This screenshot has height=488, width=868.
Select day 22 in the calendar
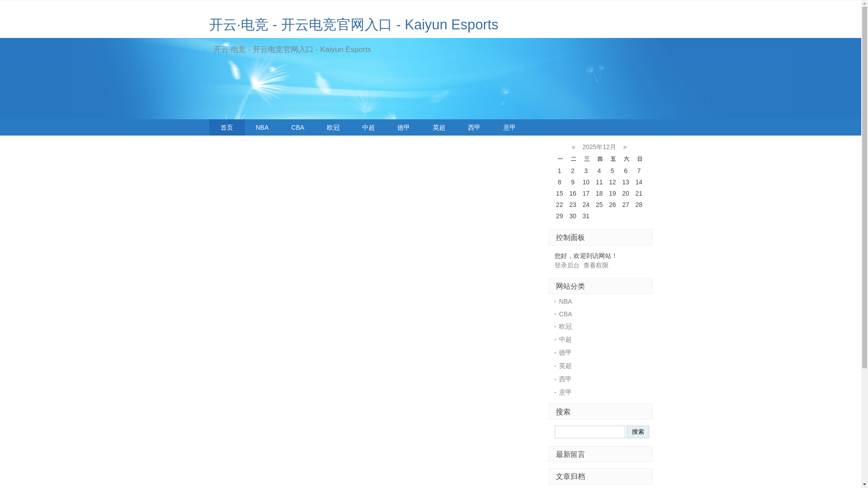point(559,205)
